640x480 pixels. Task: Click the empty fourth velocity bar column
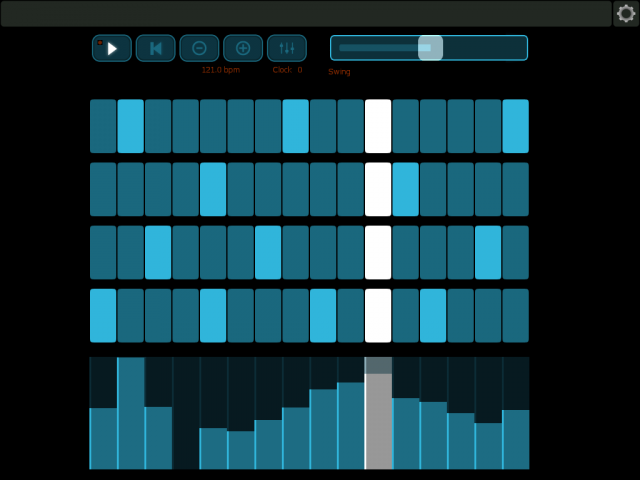tap(186, 413)
